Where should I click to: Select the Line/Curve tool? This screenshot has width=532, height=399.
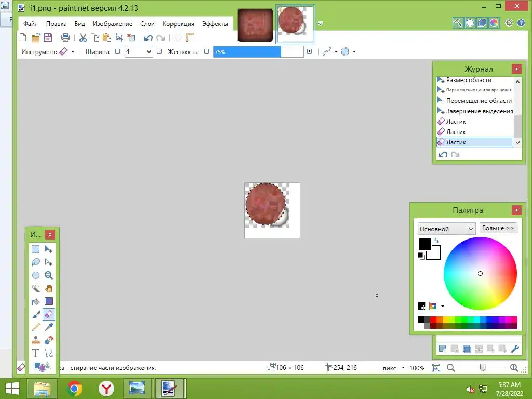pyautogui.click(x=48, y=353)
